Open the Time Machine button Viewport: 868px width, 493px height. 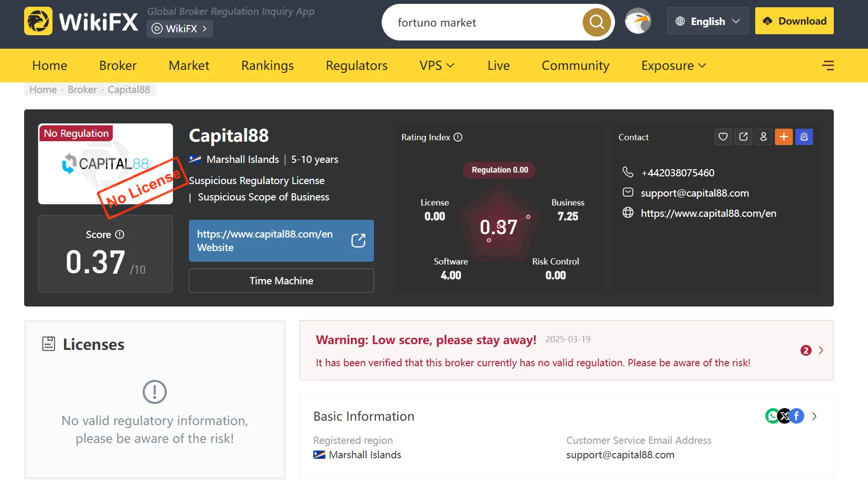coord(281,280)
